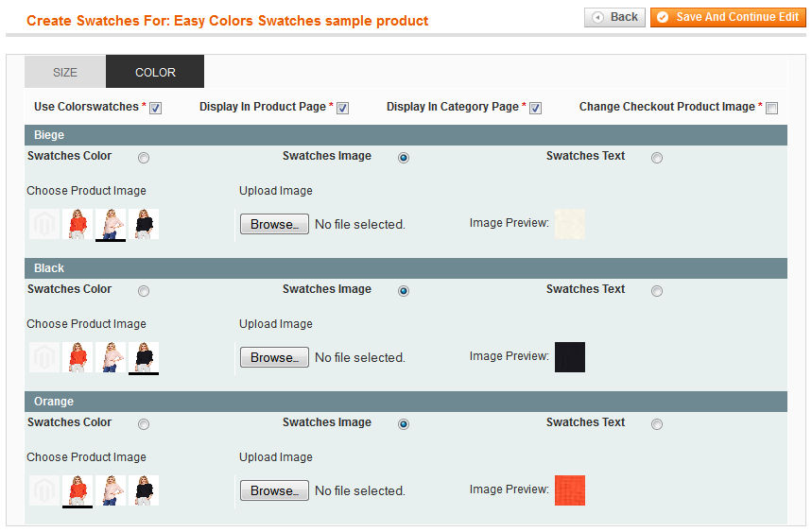Browse for an upload image under Black

[x=274, y=357]
